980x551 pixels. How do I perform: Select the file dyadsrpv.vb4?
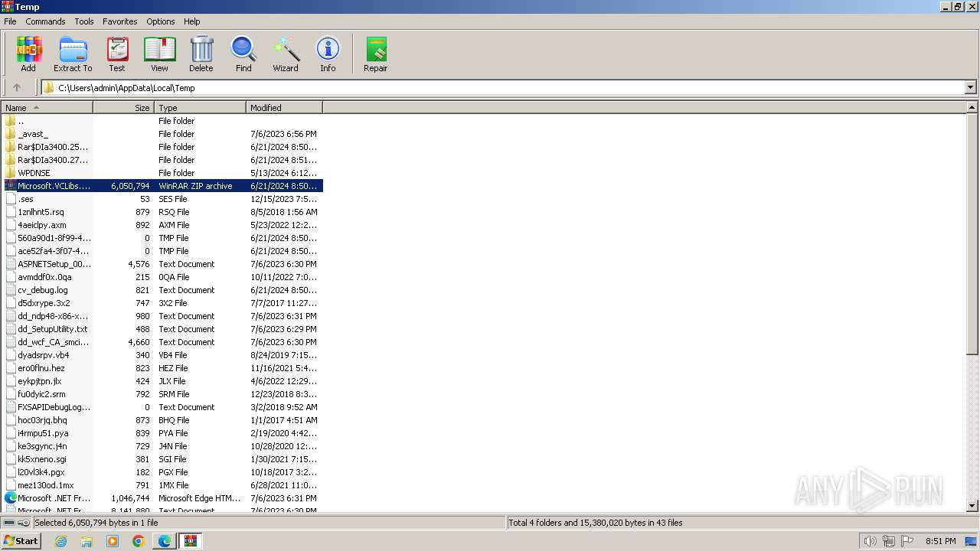coord(44,355)
